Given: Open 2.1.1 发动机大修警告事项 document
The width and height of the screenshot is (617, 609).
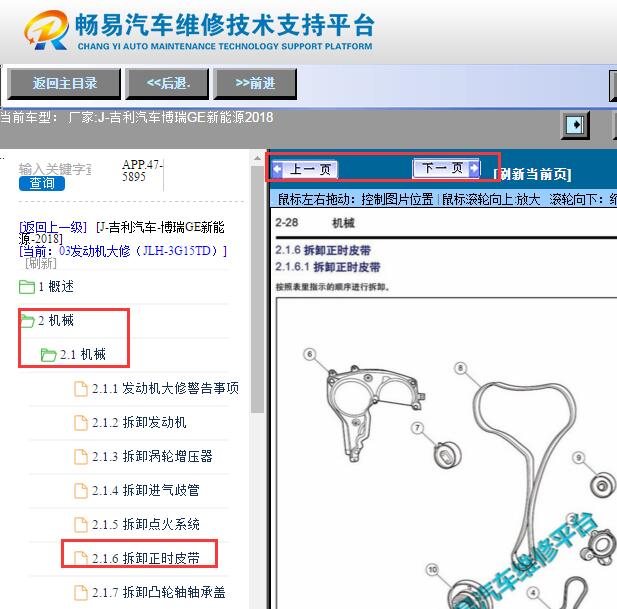Looking at the screenshot, I should pos(165,389).
